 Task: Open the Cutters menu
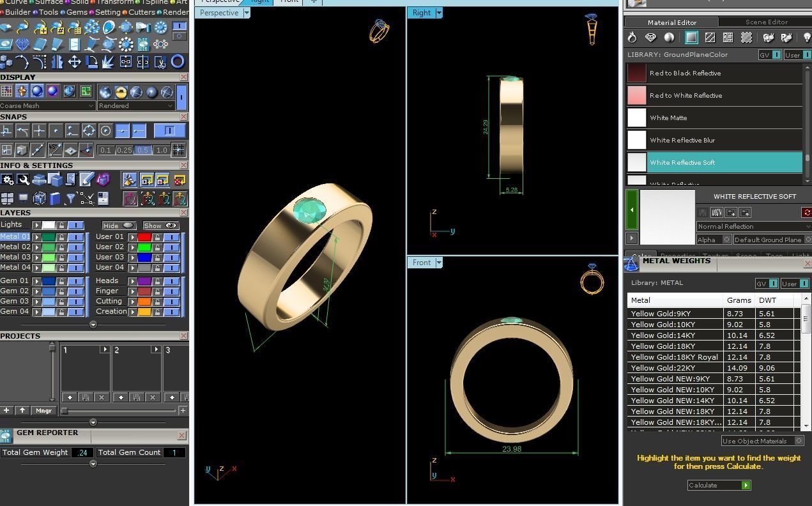tap(141, 12)
